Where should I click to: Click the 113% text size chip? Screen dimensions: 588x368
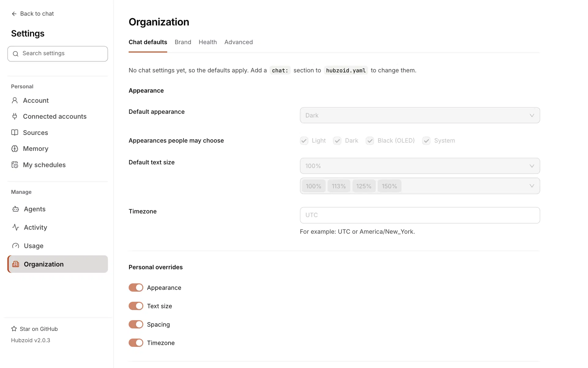pos(339,186)
